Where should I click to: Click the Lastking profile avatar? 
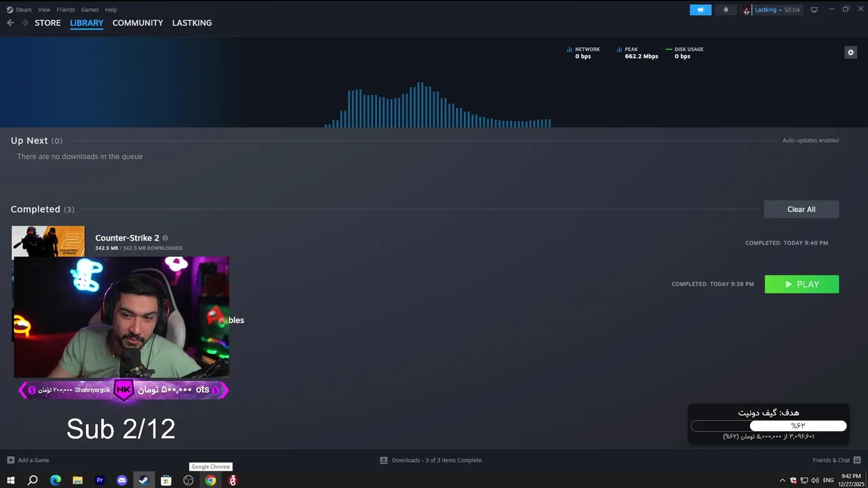point(747,10)
